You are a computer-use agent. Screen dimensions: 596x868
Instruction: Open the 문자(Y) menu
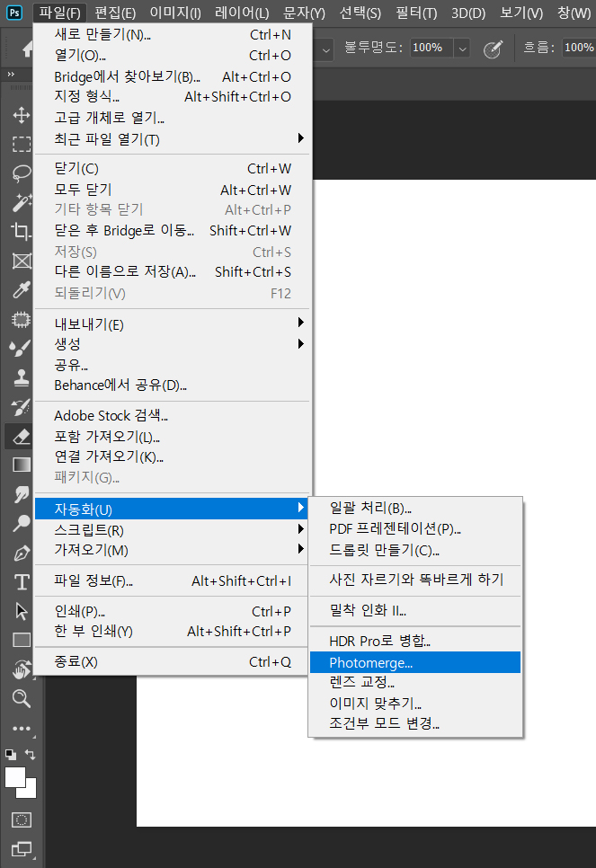[x=304, y=13]
